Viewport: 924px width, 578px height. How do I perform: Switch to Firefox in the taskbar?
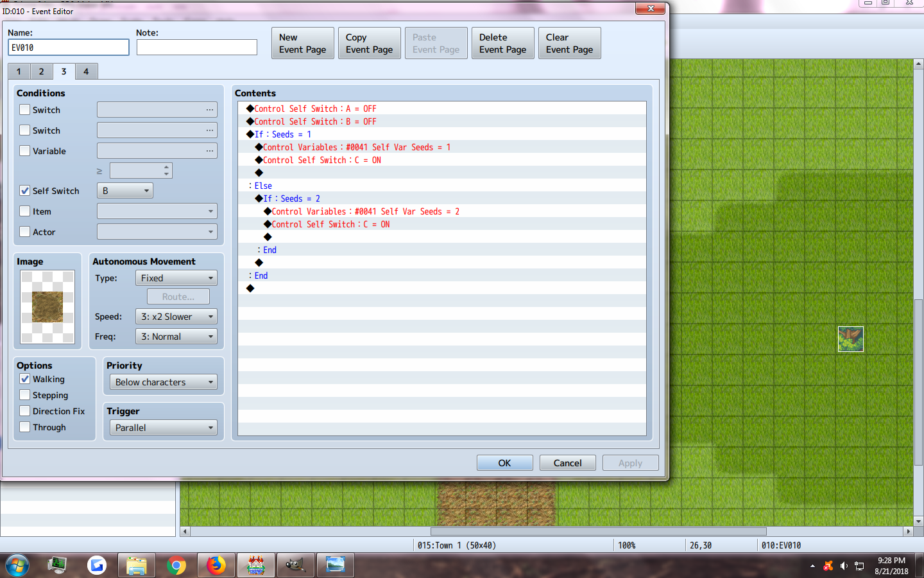pos(216,565)
